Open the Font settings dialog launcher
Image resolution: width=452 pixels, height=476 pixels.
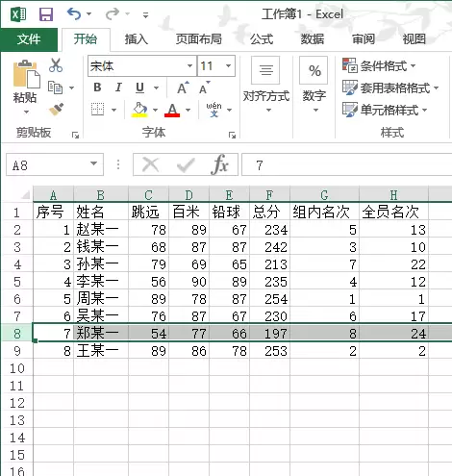coord(232,135)
